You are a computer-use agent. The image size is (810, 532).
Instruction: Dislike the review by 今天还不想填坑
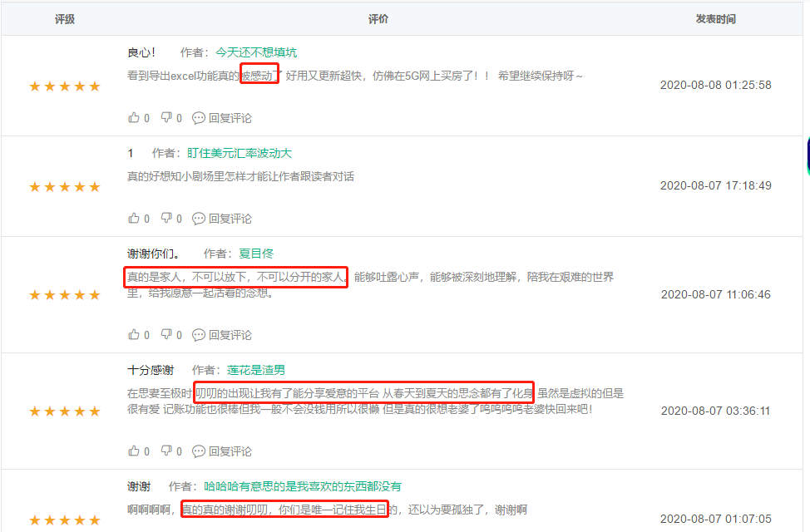point(166,117)
